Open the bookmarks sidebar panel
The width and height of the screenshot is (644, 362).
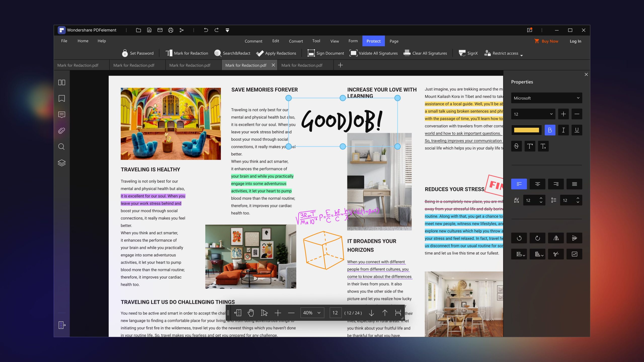[62, 99]
